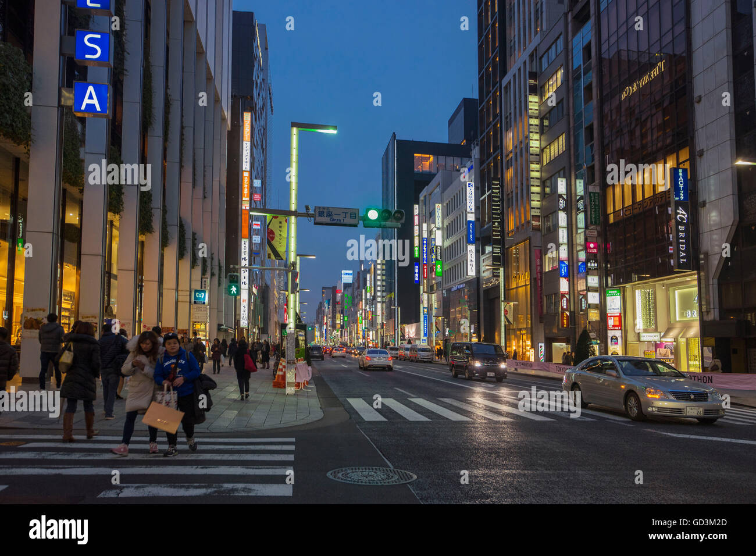The image size is (756, 556).
Task: Click the black van with its headlights on
Action: click(x=477, y=361)
